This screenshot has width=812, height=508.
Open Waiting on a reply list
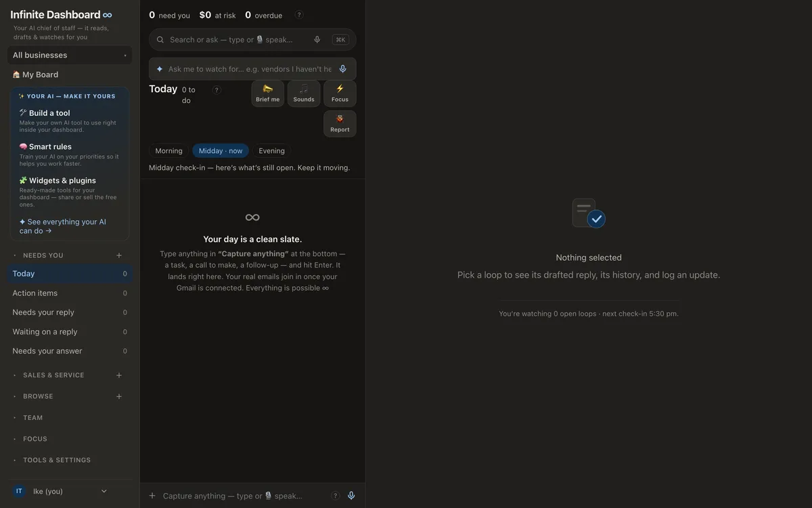tap(70, 332)
